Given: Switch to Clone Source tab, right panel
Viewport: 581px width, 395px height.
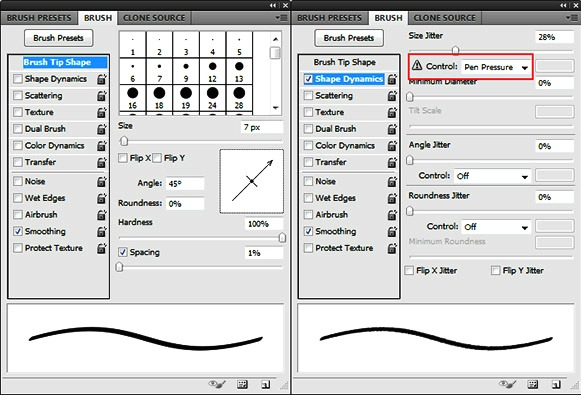Looking at the screenshot, I should coord(445,18).
